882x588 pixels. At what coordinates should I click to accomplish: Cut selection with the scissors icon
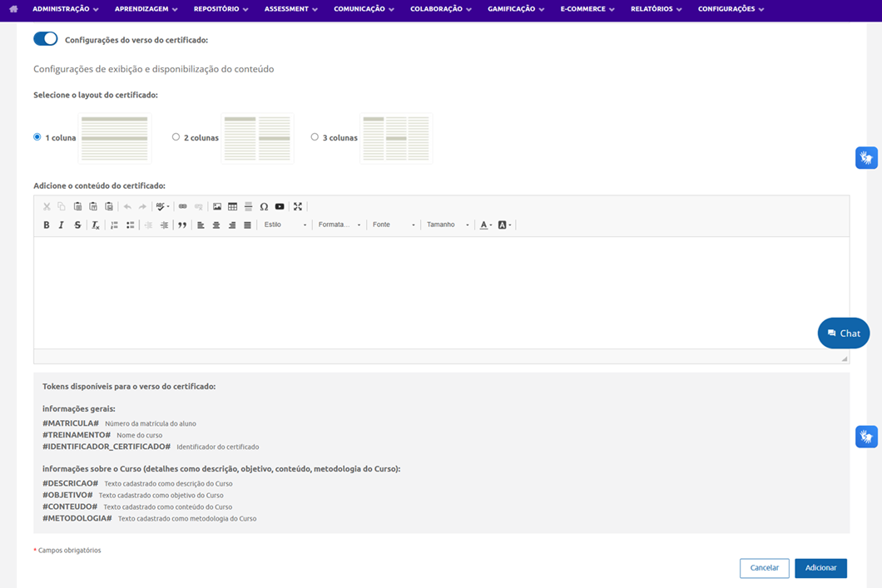tap(47, 207)
